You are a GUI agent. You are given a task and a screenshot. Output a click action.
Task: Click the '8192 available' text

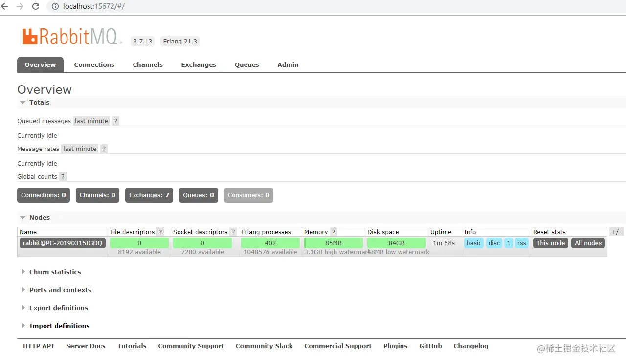tap(139, 252)
